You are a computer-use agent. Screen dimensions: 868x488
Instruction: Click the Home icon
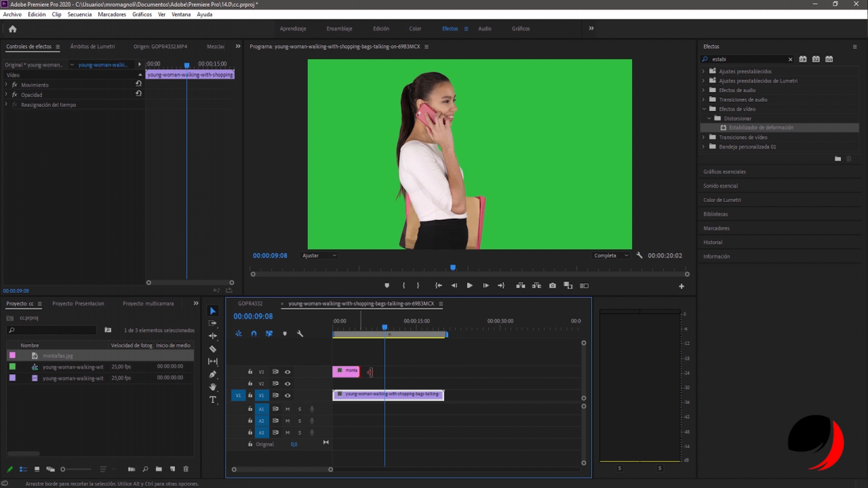pos(12,29)
